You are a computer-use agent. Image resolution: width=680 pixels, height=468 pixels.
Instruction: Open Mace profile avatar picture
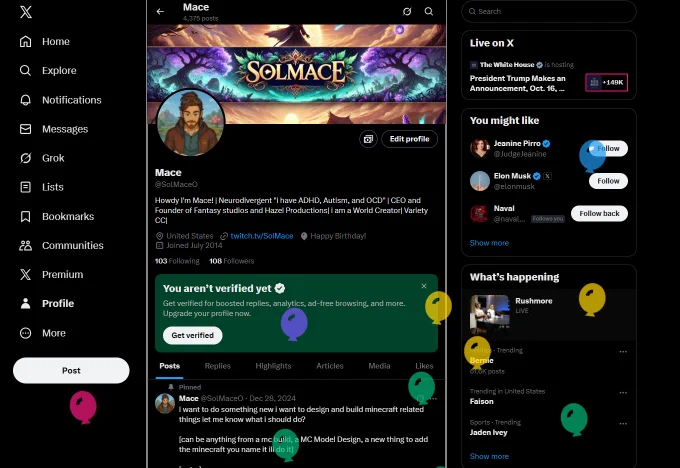coord(190,123)
